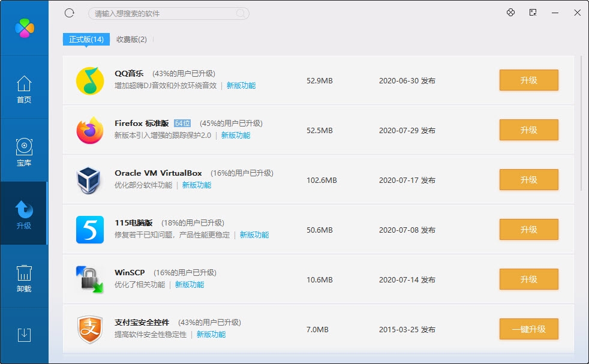Open 新版功能 link for 115电脑版

254,235
